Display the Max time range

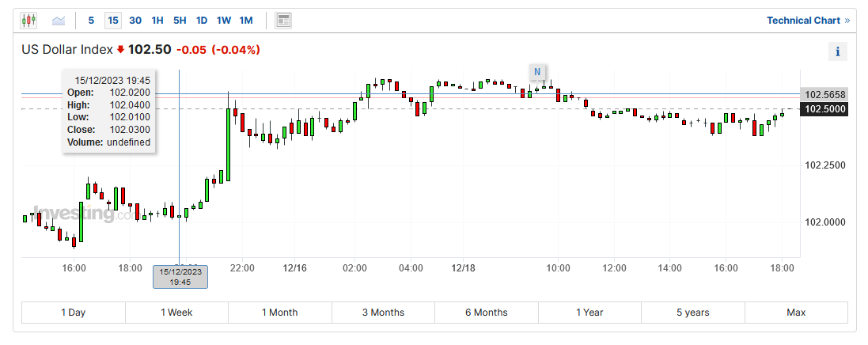pyautogui.click(x=796, y=313)
